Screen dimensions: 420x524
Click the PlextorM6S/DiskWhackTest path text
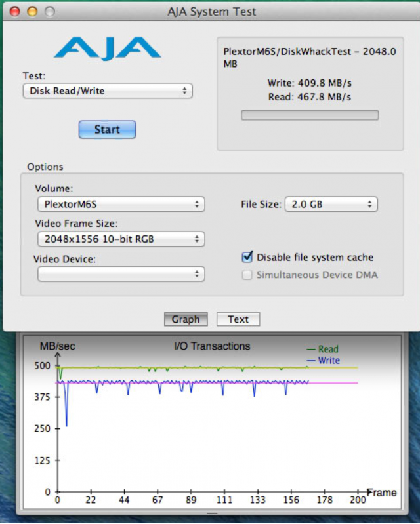tap(310, 58)
